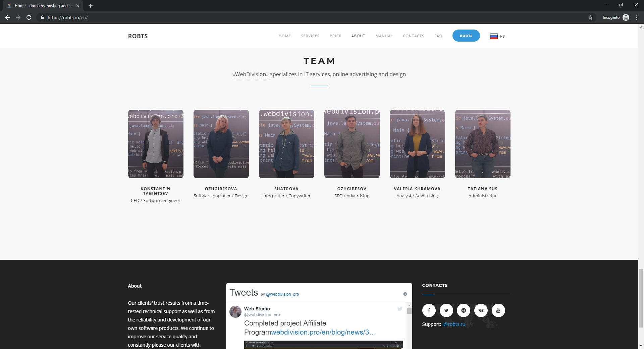Open the Services menu item
The width and height of the screenshot is (644, 349).
pos(310,36)
